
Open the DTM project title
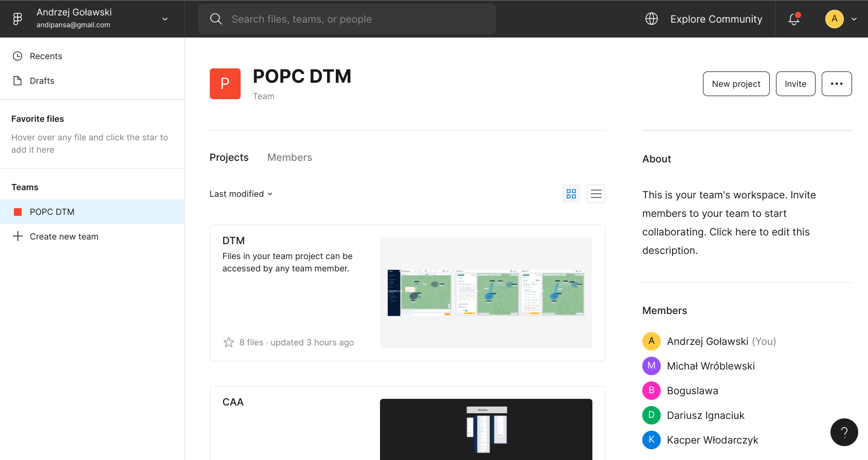(x=233, y=241)
